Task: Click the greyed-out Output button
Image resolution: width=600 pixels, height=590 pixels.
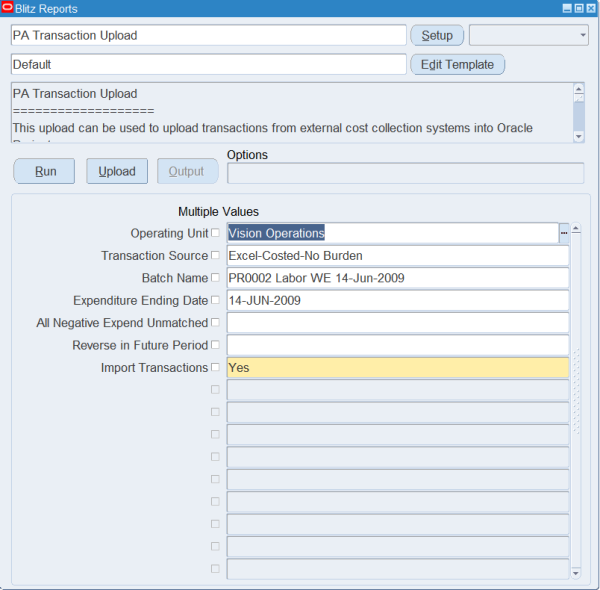Action: point(188,171)
